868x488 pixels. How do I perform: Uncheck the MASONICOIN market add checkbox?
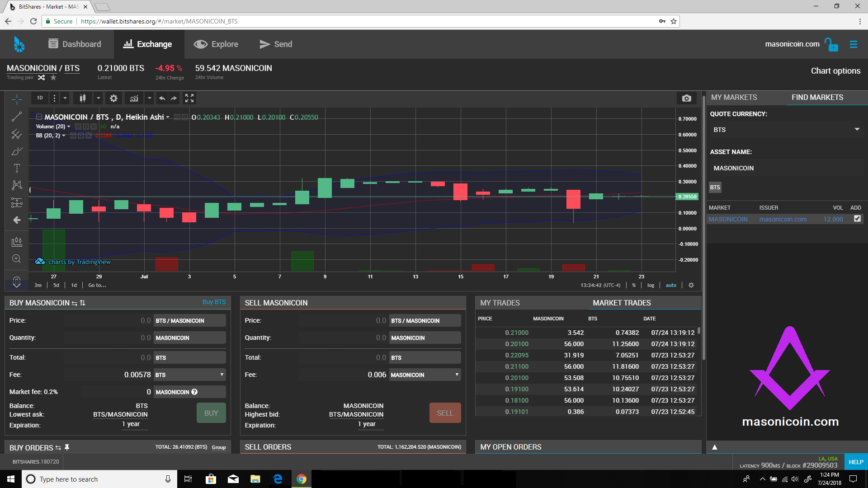click(857, 219)
